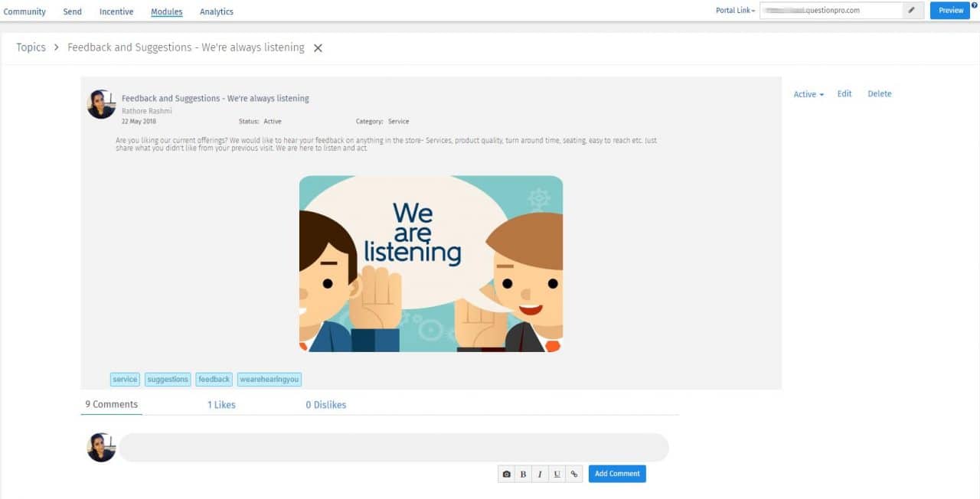Open the We are listening image
980x499 pixels.
(431, 264)
